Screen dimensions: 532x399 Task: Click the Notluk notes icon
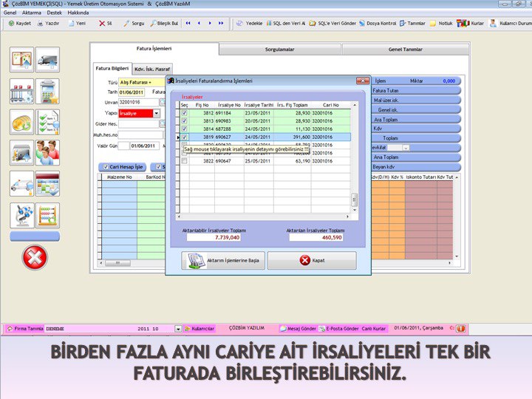point(441,24)
